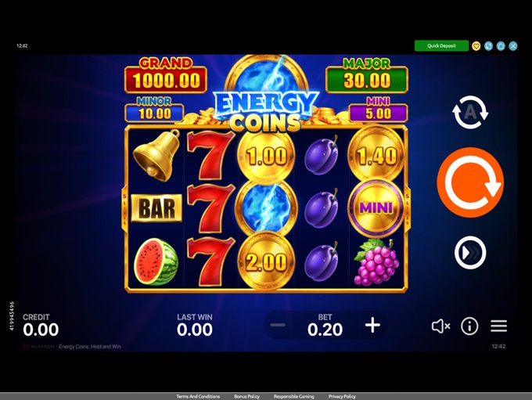The width and height of the screenshot is (532, 400).
Task: Spin the reels with the orange button
Action: tap(470, 182)
